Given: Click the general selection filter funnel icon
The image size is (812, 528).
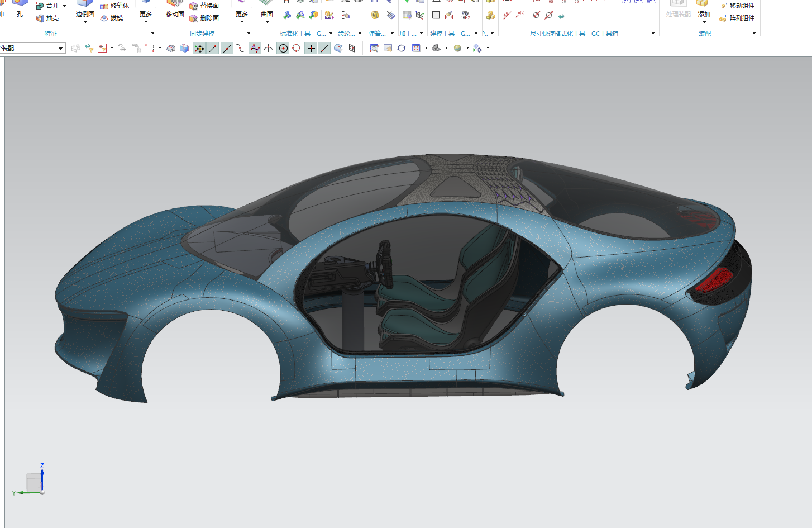Looking at the screenshot, I should [89, 48].
